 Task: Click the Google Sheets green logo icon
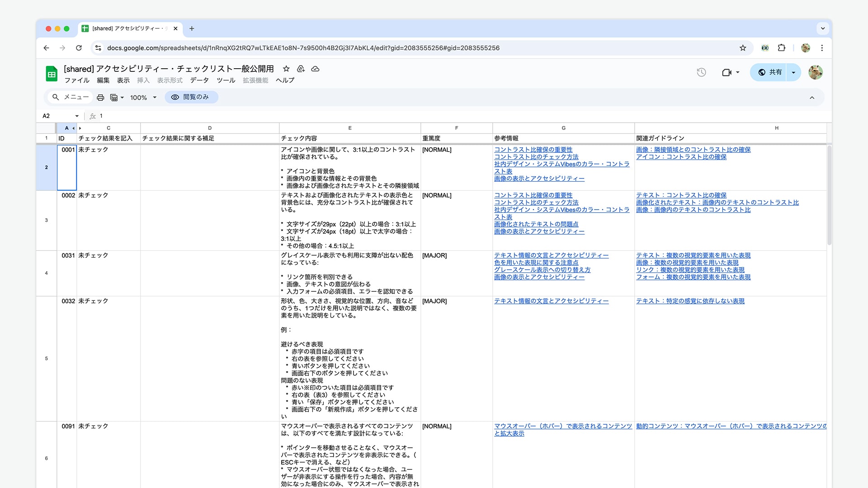51,74
